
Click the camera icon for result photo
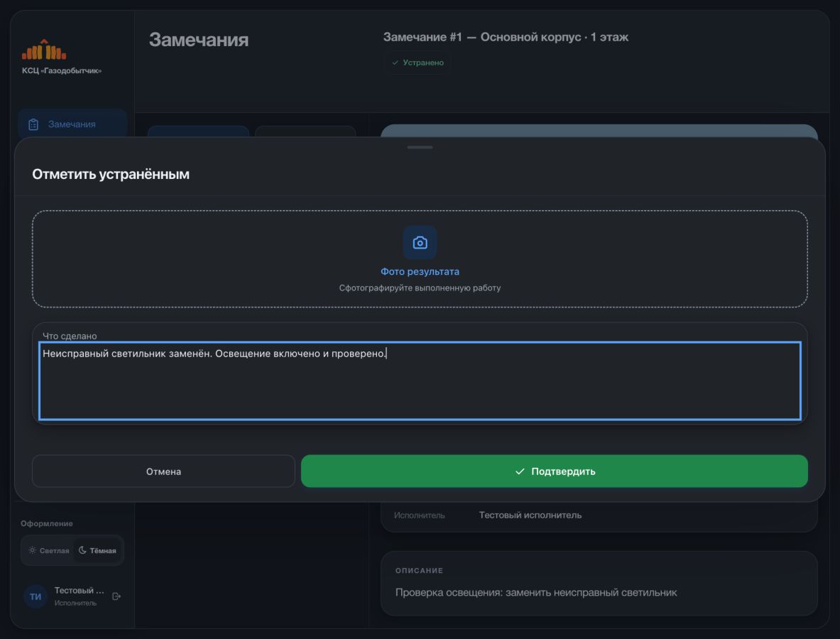(x=420, y=243)
